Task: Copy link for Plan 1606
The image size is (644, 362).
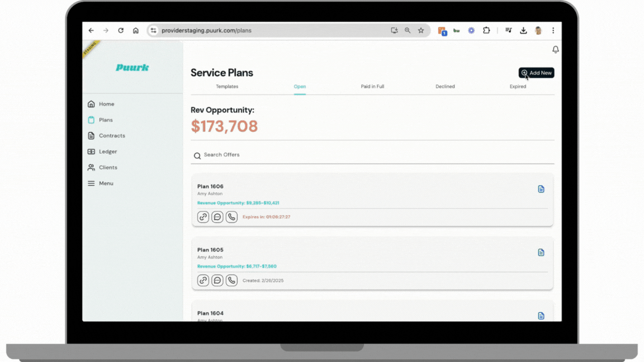Action: point(203,217)
